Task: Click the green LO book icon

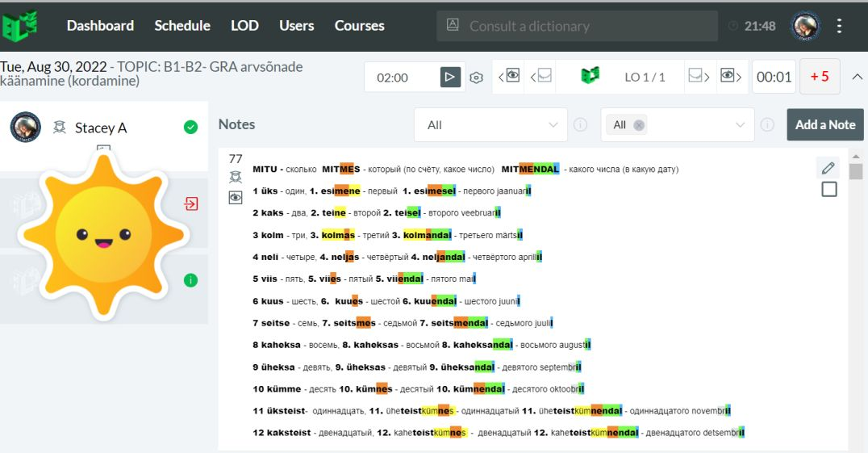Action: 590,75
